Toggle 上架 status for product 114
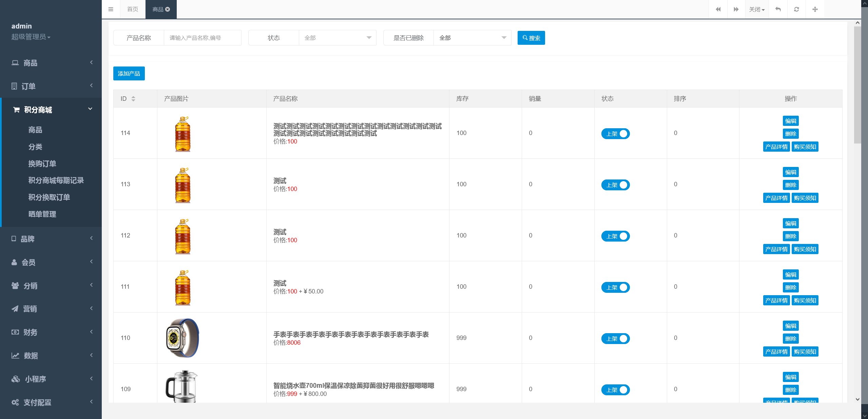 (615, 133)
